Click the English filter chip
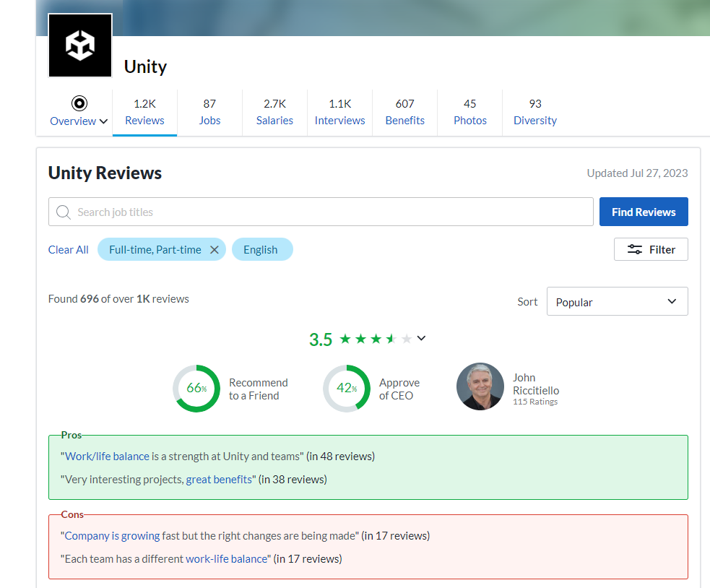Viewport: 710px width, 588px height. click(x=262, y=250)
